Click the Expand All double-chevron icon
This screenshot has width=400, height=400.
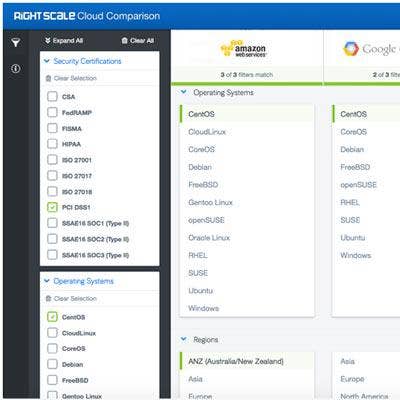48,40
